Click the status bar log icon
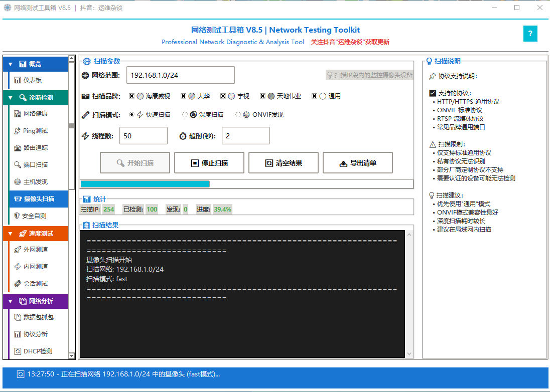Viewport: 550px width, 392px height. [x=21, y=374]
